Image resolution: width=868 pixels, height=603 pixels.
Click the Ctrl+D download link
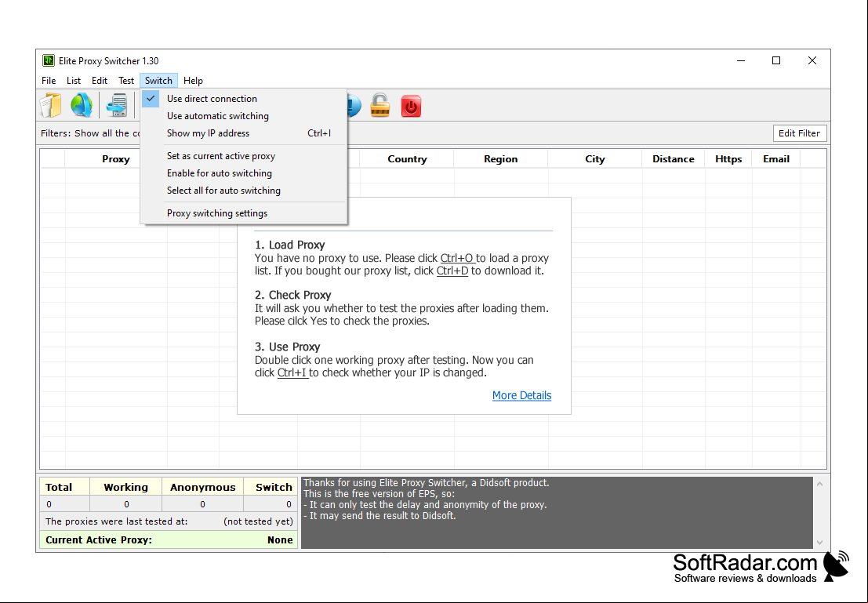click(452, 271)
